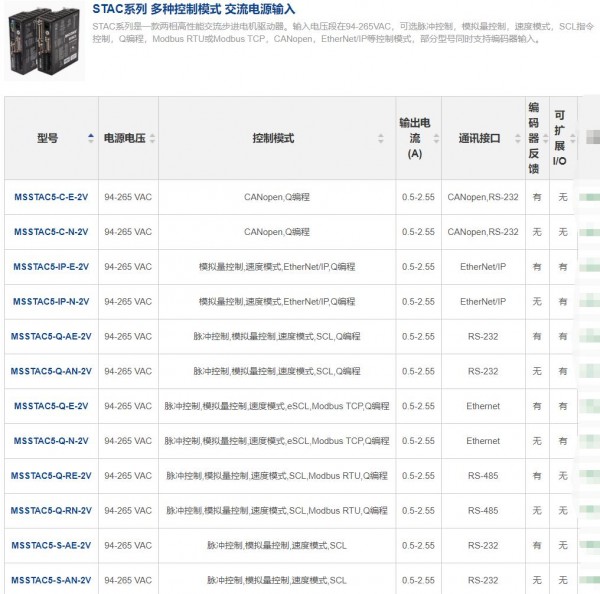Sort table by 电源电压 column arrow
The height and width of the screenshot is (594, 600).
pyautogui.click(x=152, y=138)
